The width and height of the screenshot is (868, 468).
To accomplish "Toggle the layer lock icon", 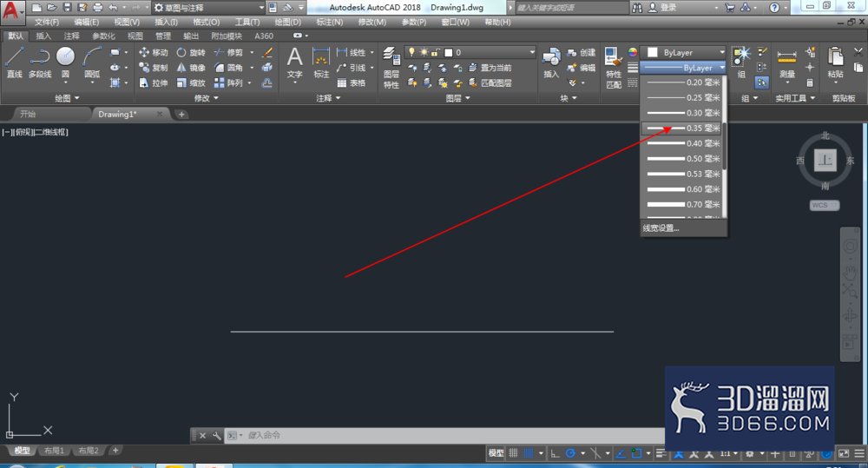I will click(x=436, y=52).
